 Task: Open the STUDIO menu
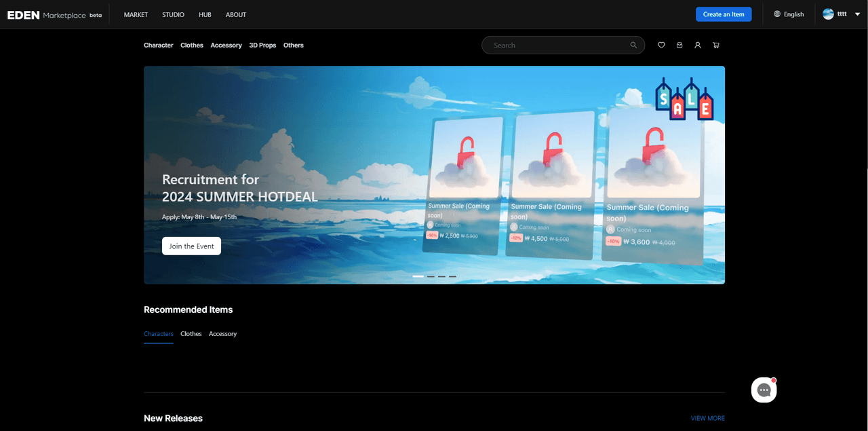tap(173, 14)
